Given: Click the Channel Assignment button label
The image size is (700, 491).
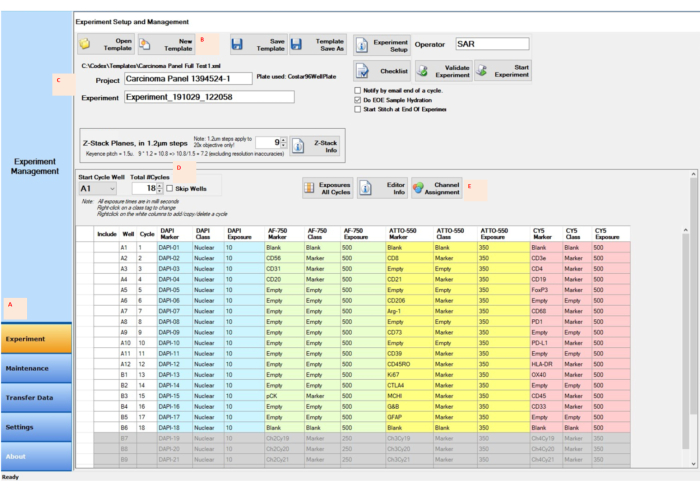Looking at the screenshot, I should tap(442, 188).
